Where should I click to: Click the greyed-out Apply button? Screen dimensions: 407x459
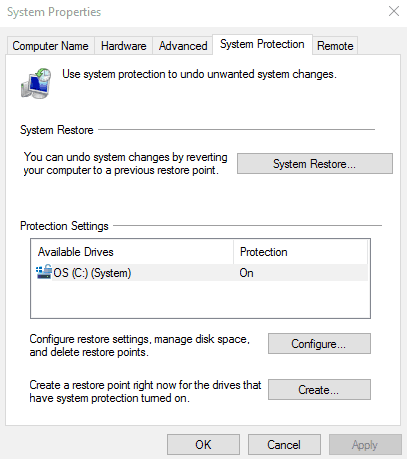pyautogui.click(x=365, y=445)
